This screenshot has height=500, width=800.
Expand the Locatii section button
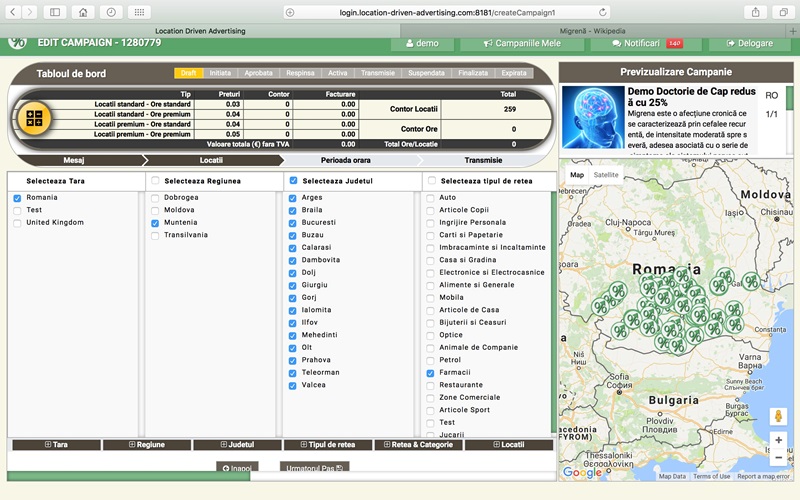click(509, 444)
